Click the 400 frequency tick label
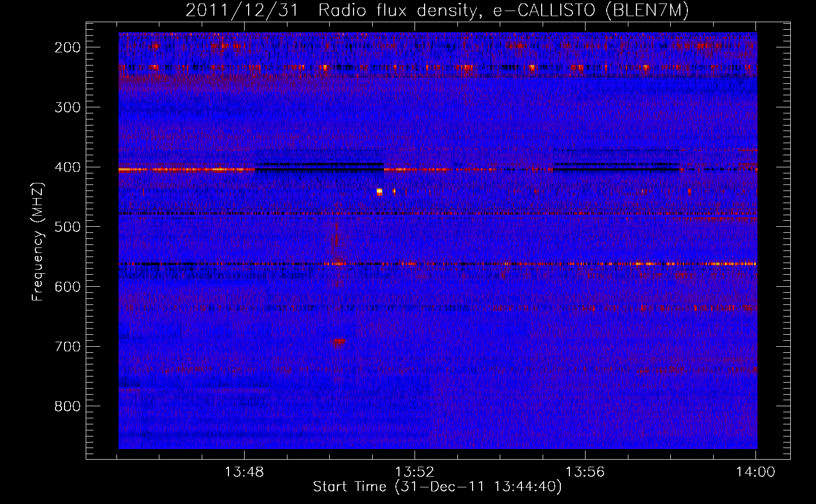This screenshot has height=504, width=816. coord(68,167)
